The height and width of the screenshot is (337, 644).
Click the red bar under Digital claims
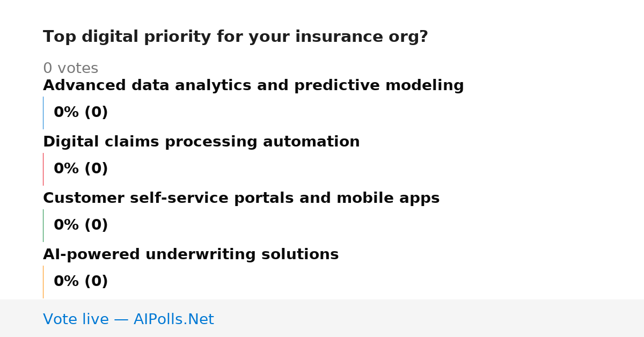click(43, 169)
